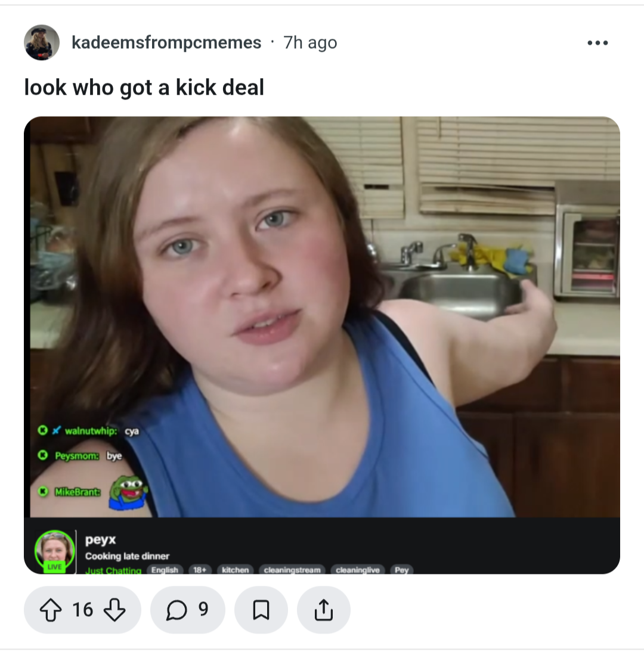Open the kadeemsfrompcmemes username link
Viewport: 644px width, 655px height.
pos(166,42)
